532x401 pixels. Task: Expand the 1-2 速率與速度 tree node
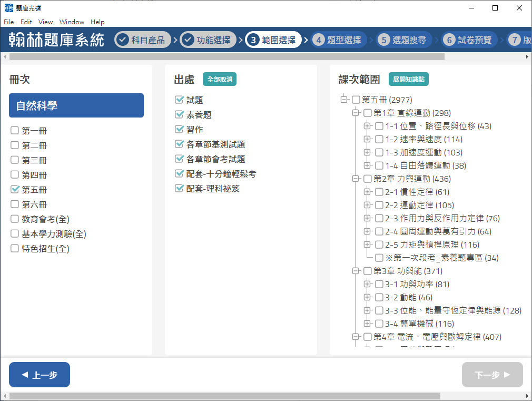click(x=367, y=139)
